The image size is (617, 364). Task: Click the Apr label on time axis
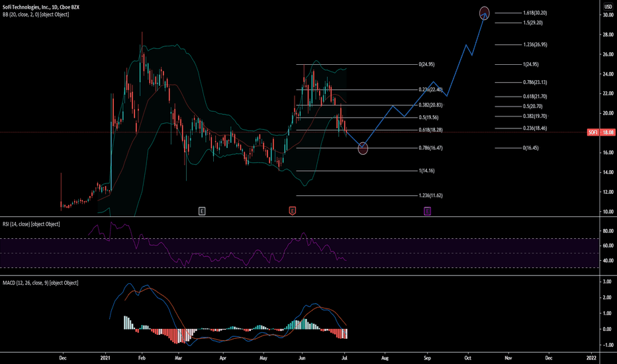tap(222, 358)
